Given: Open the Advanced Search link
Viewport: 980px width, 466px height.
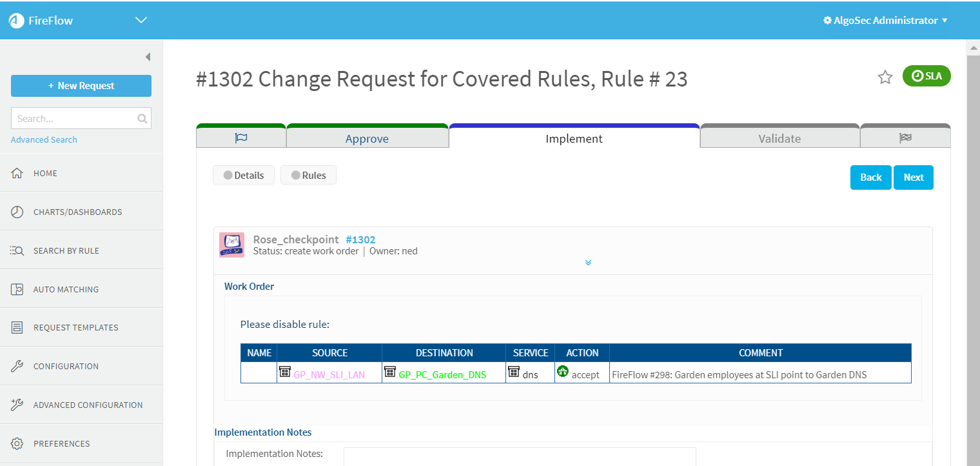Looking at the screenshot, I should click(44, 139).
